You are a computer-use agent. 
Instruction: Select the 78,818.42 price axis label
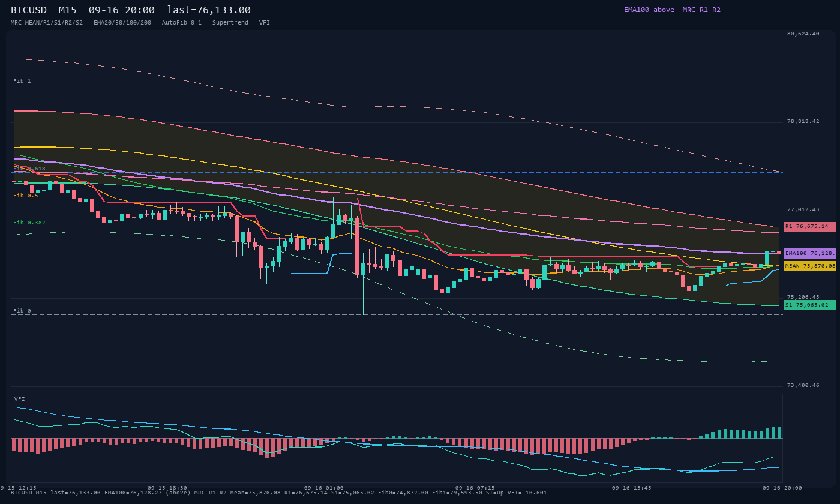point(803,121)
